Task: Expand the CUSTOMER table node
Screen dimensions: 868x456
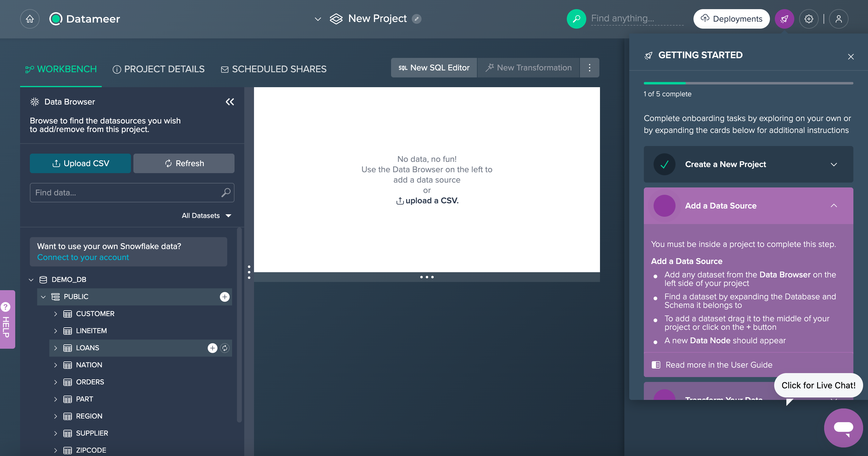Action: click(56, 314)
